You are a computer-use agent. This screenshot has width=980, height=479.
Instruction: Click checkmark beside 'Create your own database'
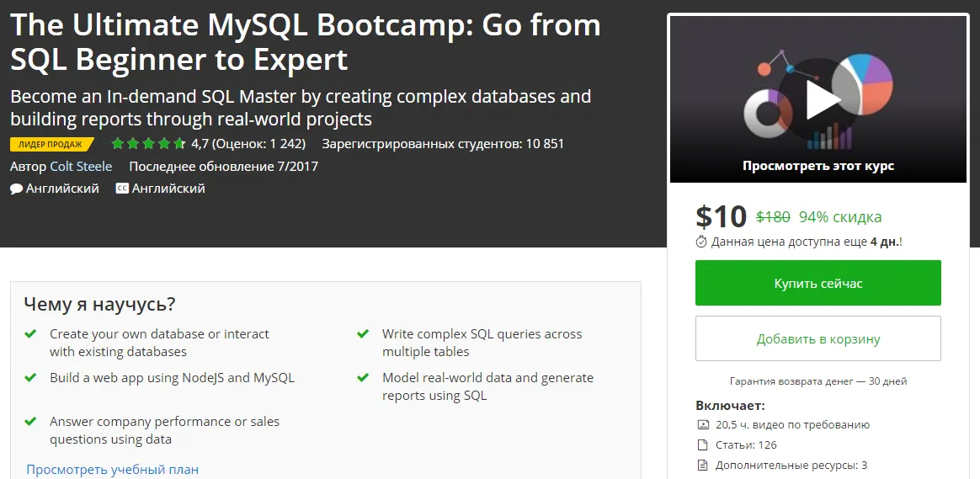point(30,334)
